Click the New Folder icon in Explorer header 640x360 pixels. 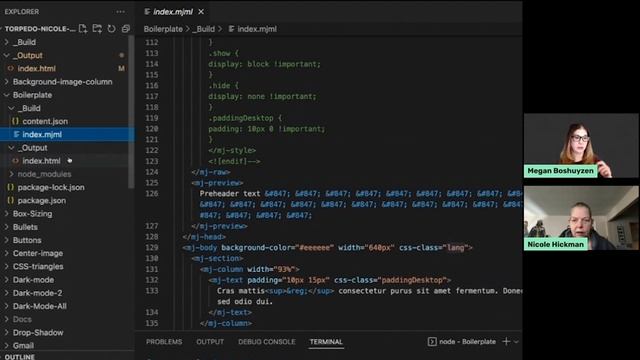coord(97,29)
